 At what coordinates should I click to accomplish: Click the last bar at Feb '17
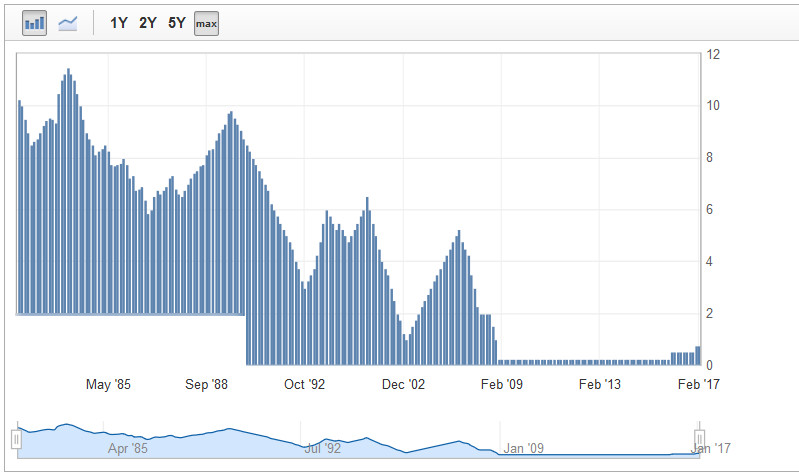(697, 356)
